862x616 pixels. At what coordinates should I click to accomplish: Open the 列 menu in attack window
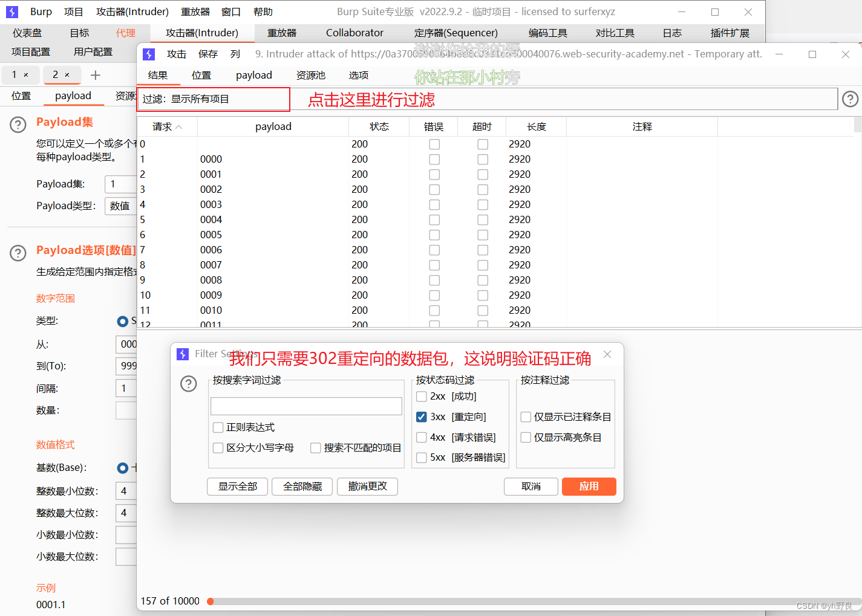click(235, 54)
